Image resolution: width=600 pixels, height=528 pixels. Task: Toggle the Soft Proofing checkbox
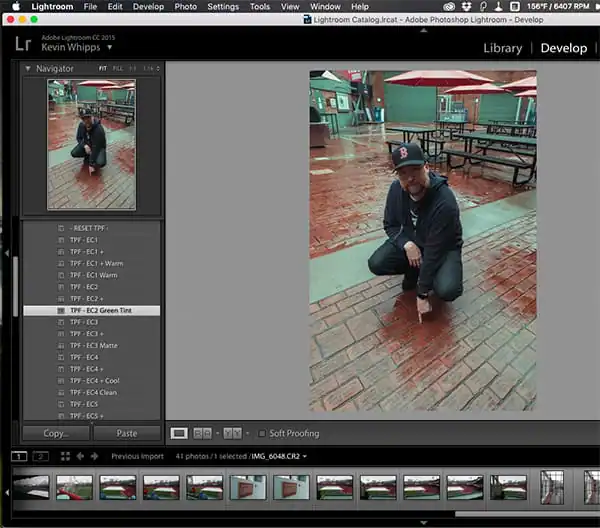coord(262,433)
